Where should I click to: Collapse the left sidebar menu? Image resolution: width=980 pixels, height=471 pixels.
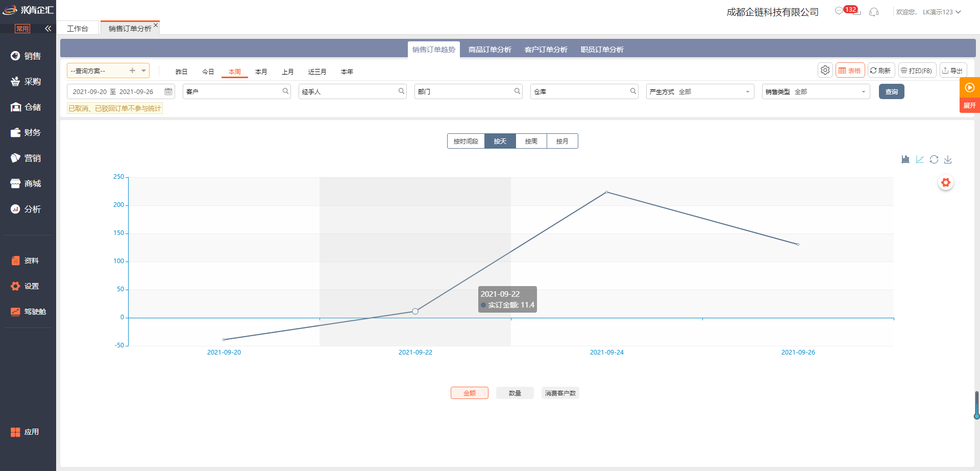48,29
